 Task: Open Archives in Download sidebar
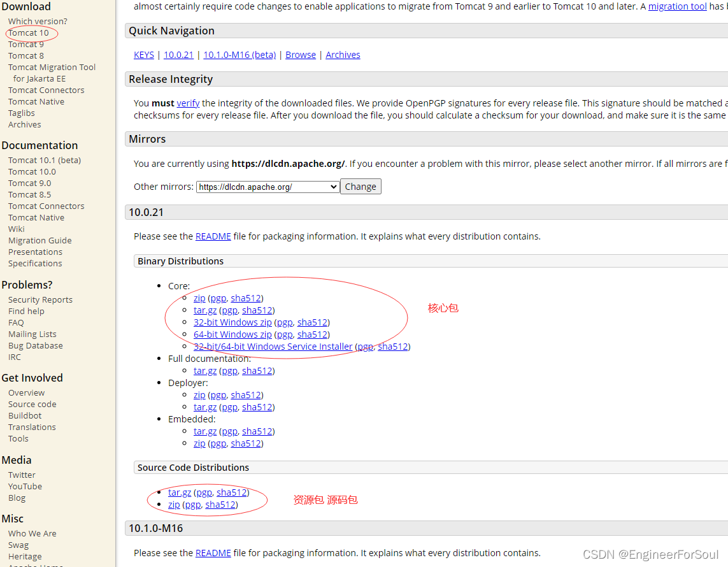point(25,124)
